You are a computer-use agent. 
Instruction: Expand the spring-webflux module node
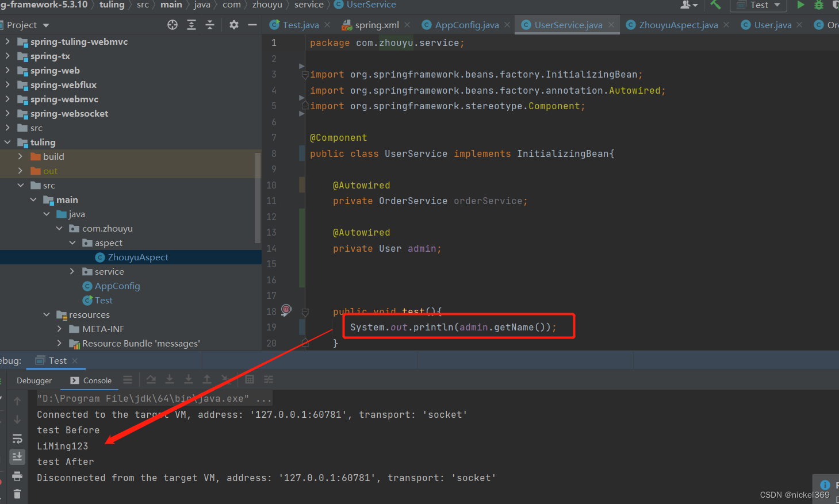(x=7, y=84)
